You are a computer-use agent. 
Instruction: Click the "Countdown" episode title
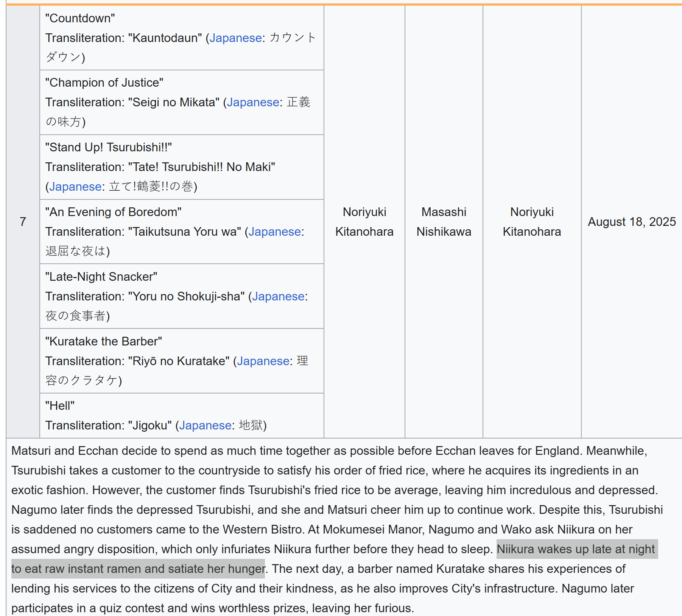click(80, 18)
